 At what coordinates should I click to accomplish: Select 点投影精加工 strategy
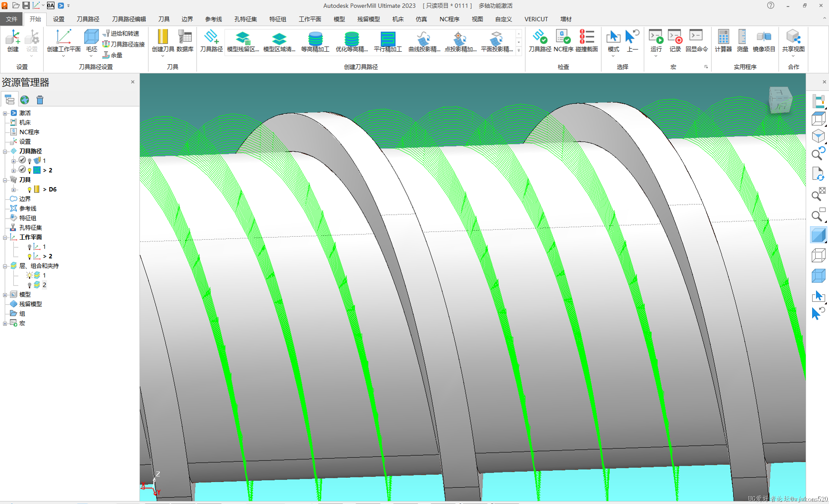point(460,41)
